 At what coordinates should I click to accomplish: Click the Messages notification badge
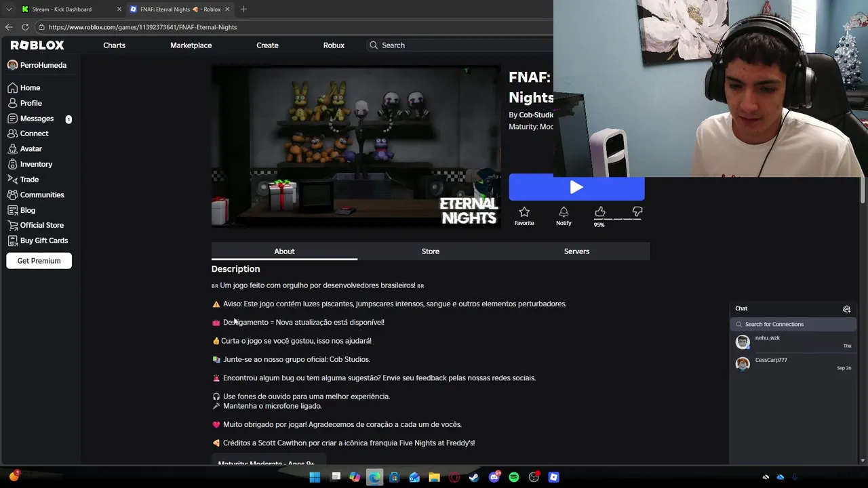coord(68,119)
